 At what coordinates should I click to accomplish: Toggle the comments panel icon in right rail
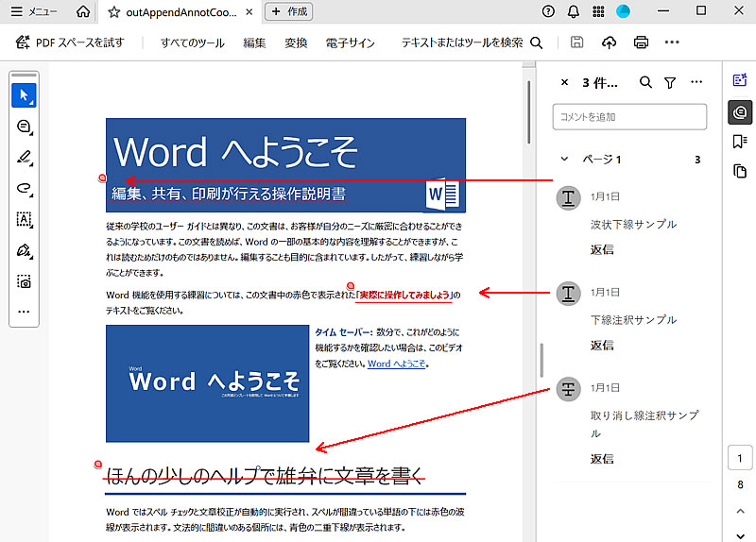740,112
